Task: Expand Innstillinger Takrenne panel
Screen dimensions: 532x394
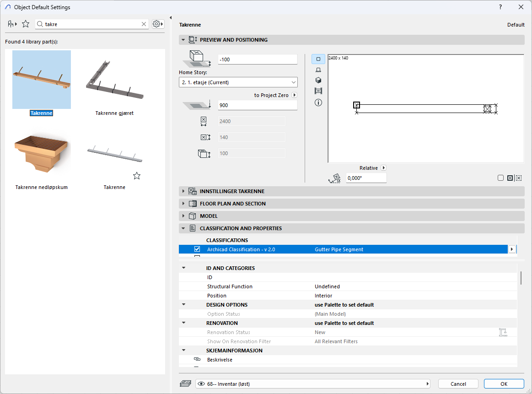Action: pos(232,191)
